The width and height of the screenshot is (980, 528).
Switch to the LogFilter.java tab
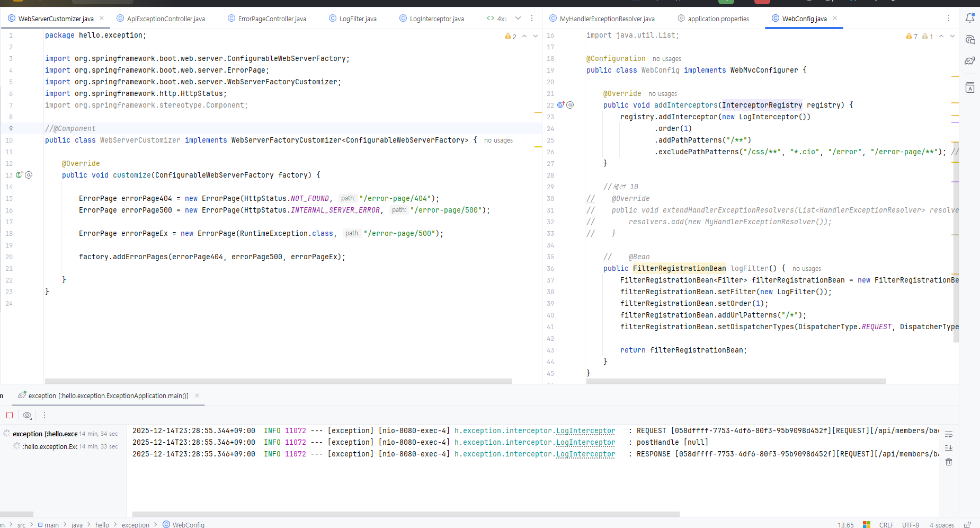(358, 19)
